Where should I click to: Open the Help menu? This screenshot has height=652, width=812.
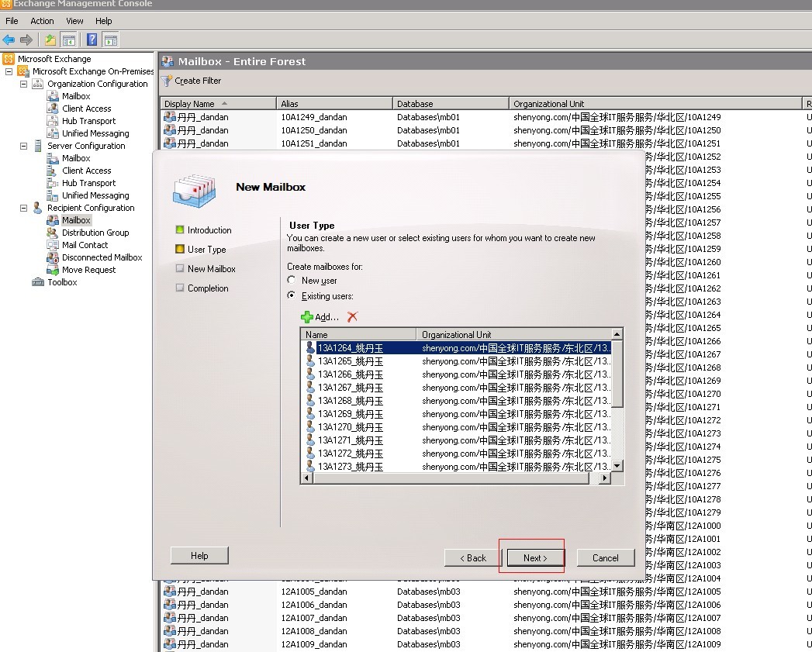[104, 21]
